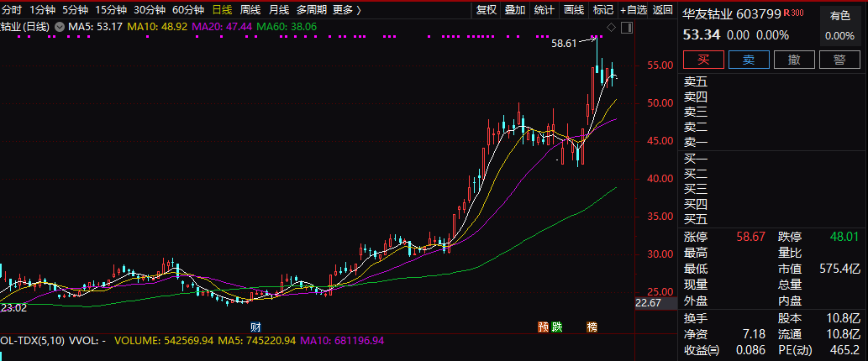Screen dimensions: 868x361
Task: Click the diamond marker icon above chart
Action: 611,28
